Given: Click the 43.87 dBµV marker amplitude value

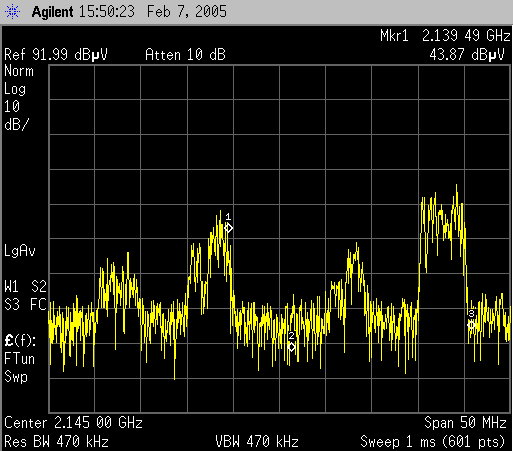Looking at the screenshot, I should coord(467,54).
